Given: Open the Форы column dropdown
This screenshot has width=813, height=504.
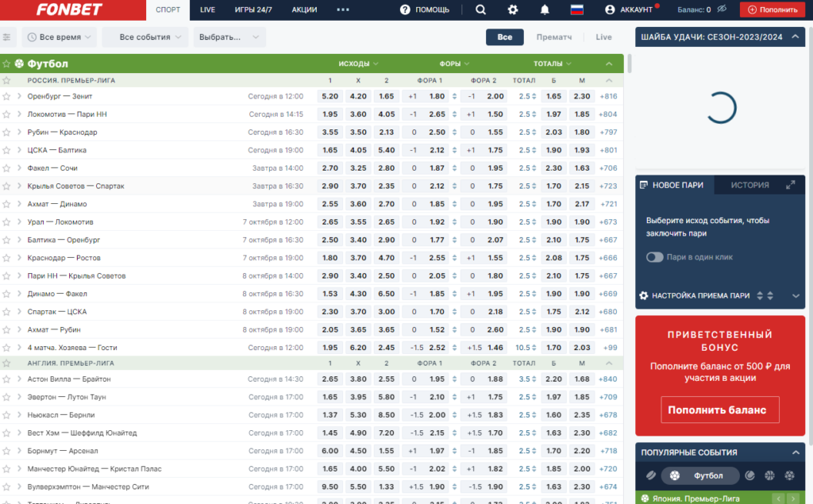Looking at the screenshot, I should (x=454, y=63).
